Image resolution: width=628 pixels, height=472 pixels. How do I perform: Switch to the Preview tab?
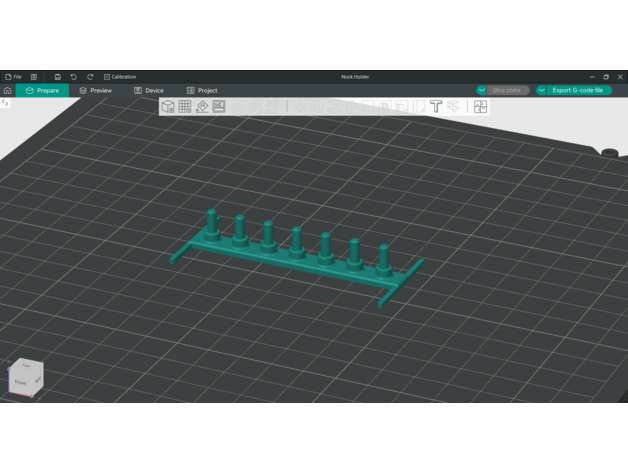96,91
